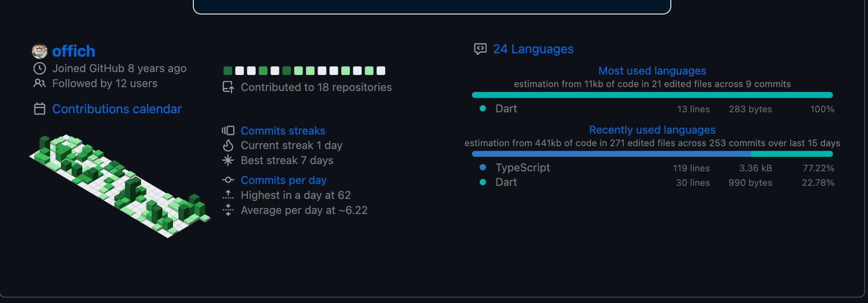Click the Commits streaks section icon
Screen dimensions: 868x303
[x=228, y=131]
